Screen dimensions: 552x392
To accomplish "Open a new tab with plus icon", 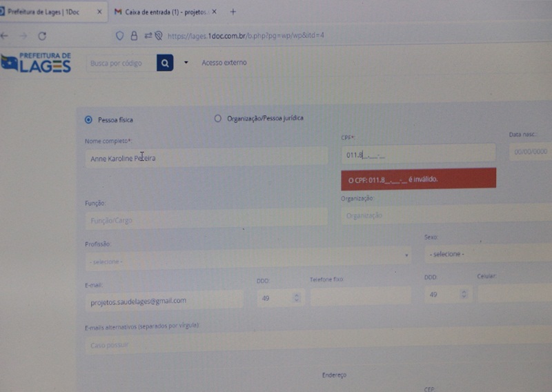I will [233, 12].
